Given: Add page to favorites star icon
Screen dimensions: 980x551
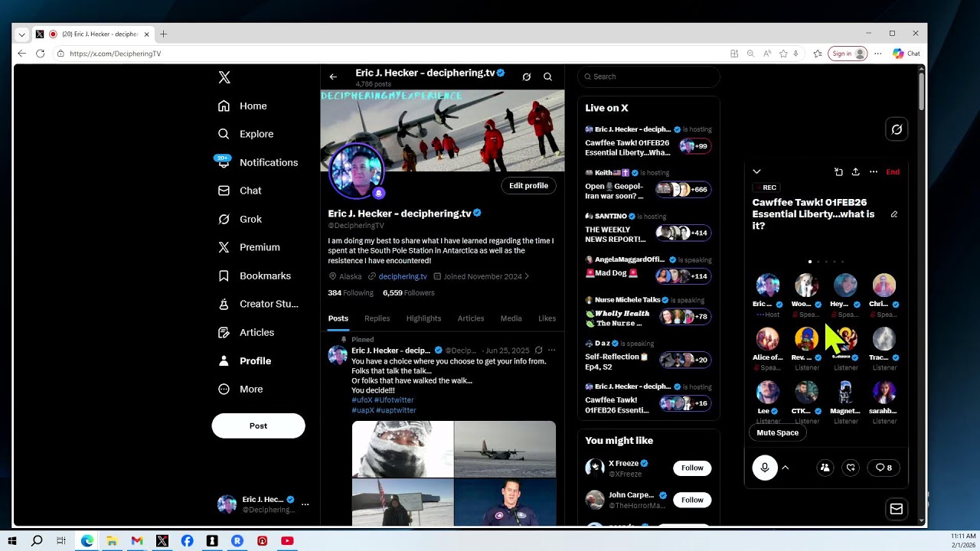Looking at the screenshot, I should (x=783, y=54).
